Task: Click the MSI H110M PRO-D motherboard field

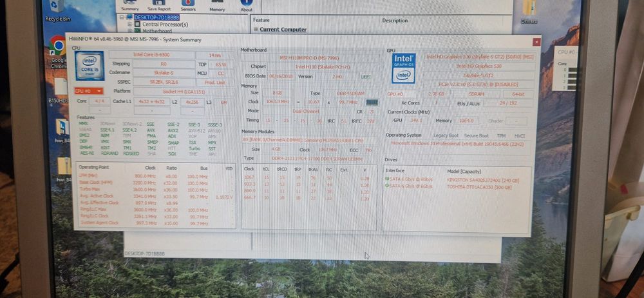Action: (x=309, y=58)
